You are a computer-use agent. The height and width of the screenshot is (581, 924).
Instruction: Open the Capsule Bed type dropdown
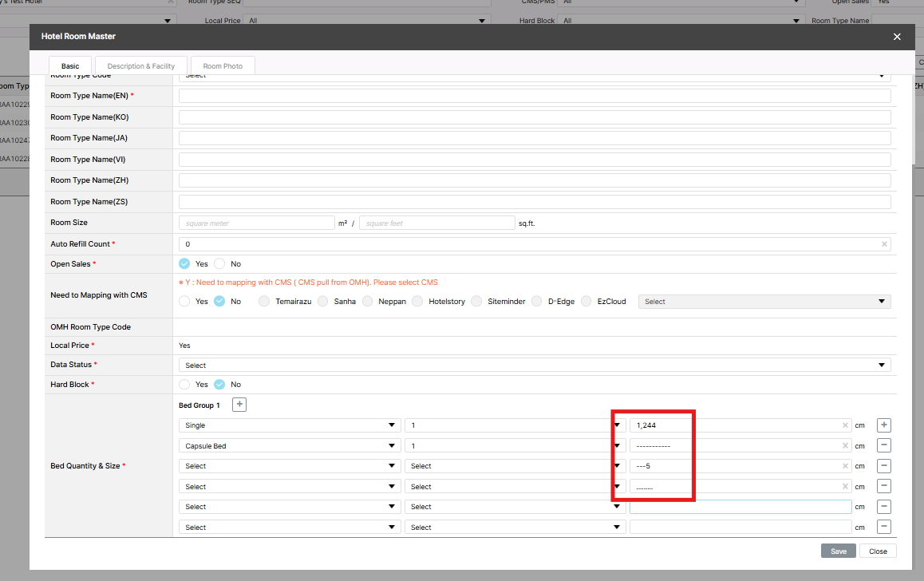[x=290, y=445]
